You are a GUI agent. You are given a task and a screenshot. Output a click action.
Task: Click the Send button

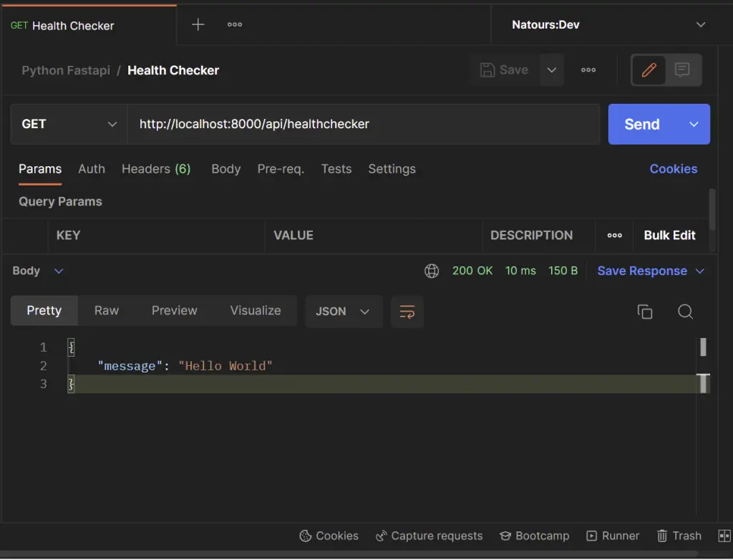tap(641, 124)
